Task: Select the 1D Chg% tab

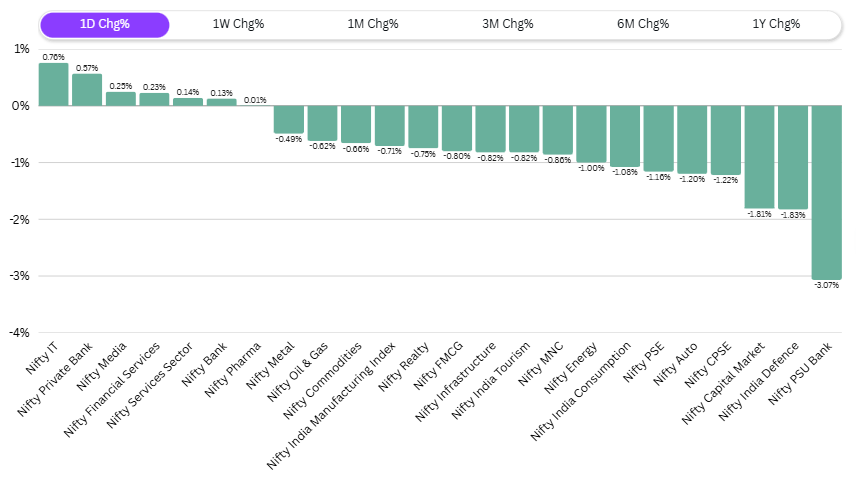Action: pos(105,24)
